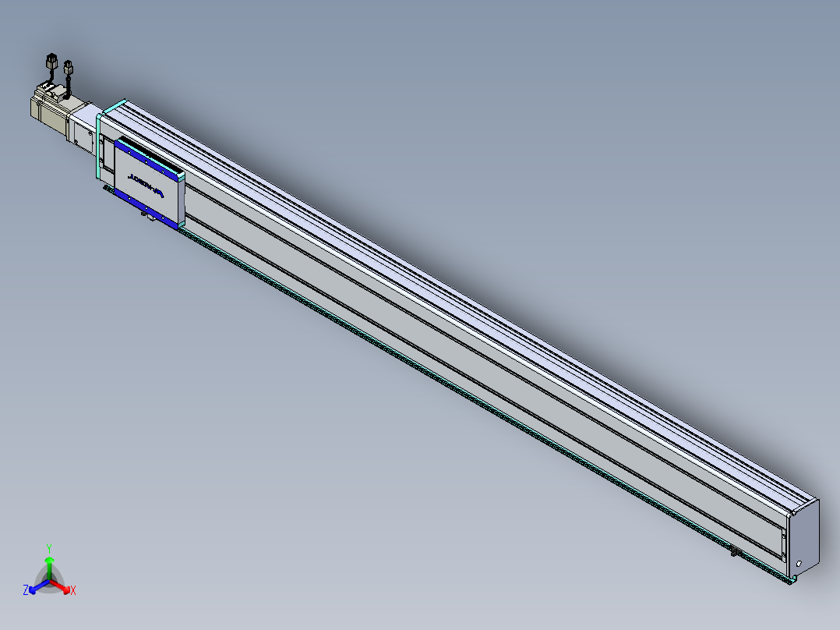840x630 pixels.
Task: Select the shorter right cable connector on the motor
Action: point(68,69)
